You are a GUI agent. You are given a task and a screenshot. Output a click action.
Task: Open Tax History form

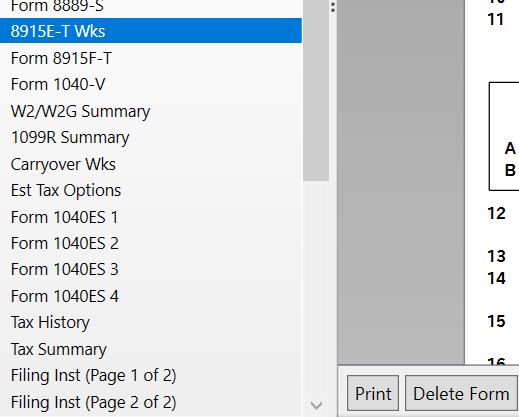coord(151,322)
